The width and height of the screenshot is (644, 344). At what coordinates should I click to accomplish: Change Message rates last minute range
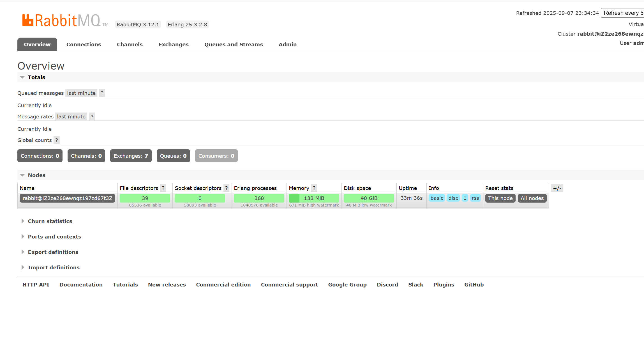click(x=71, y=116)
